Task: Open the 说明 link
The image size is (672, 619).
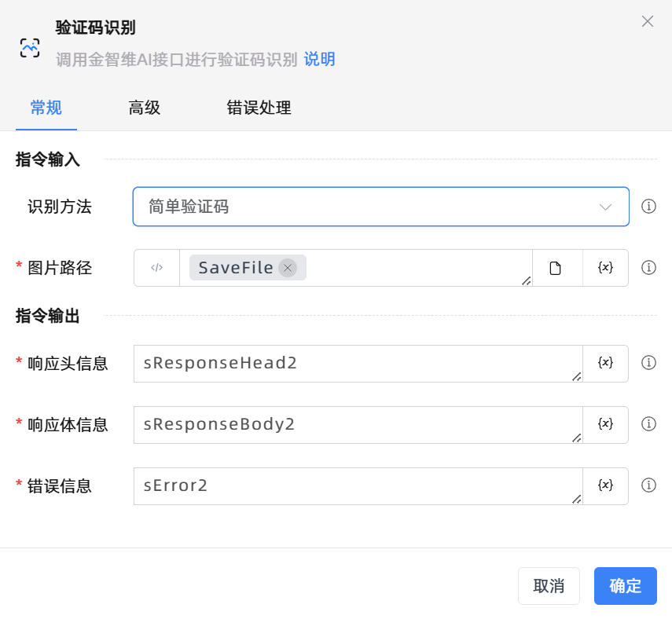Action: point(319,60)
